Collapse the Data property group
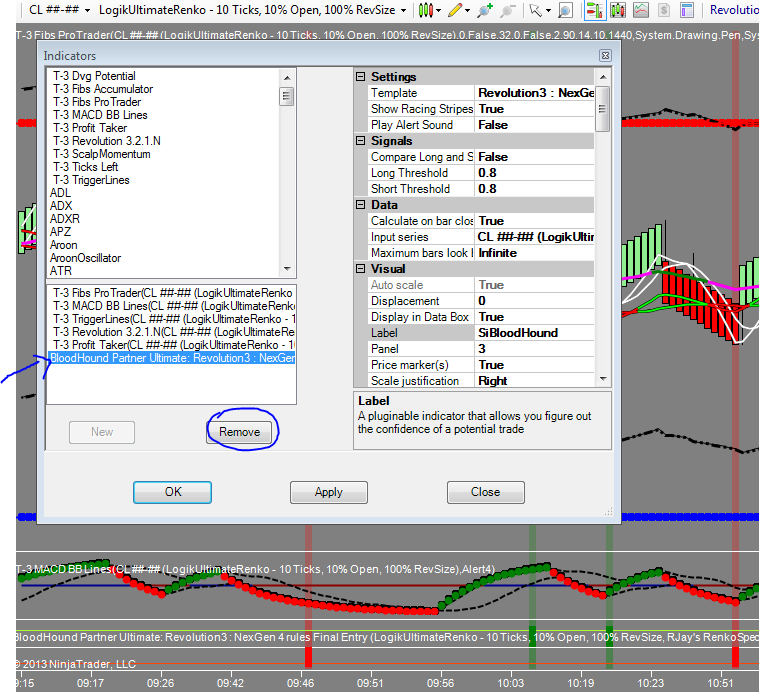759x692 pixels. click(x=361, y=205)
